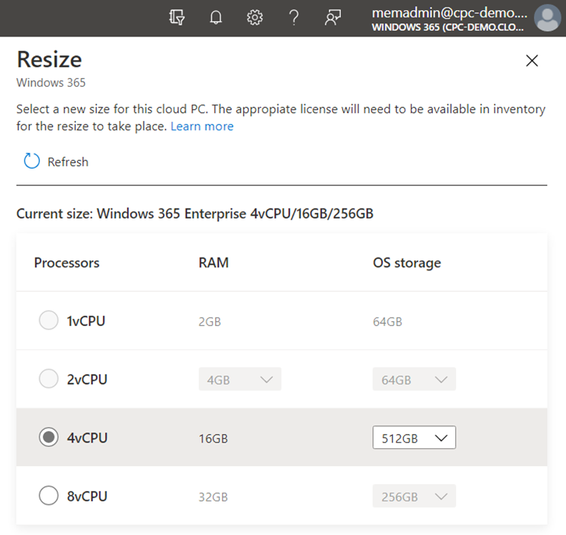Open the 256GB storage dropdown for 8vCPU
The height and width of the screenshot is (535, 566).
click(x=414, y=496)
